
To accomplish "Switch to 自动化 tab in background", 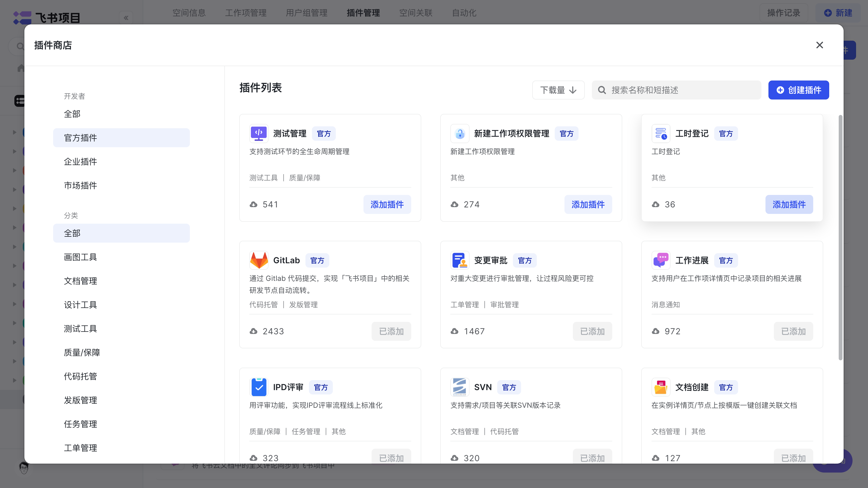I will 464,13.
